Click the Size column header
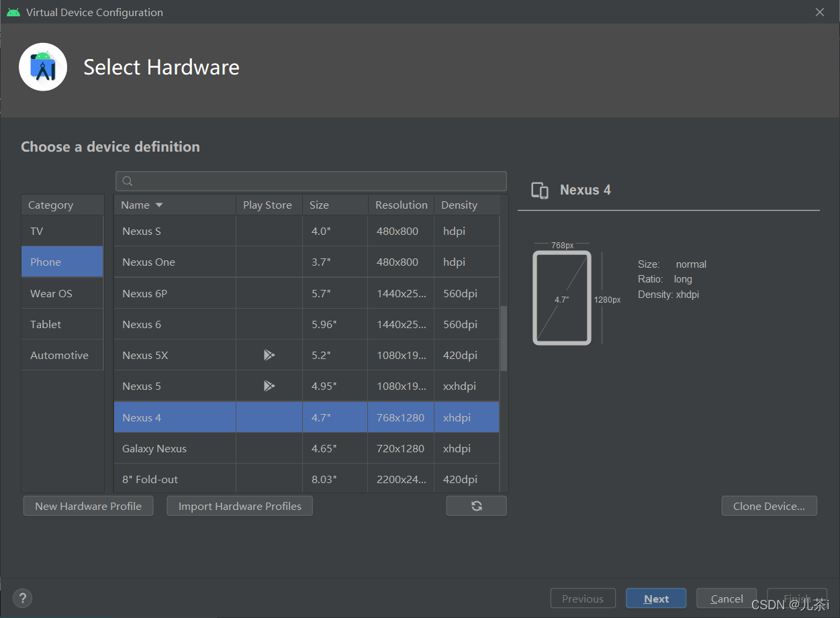The height and width of the screenshot is (618, 840). (x=335, y=205)
